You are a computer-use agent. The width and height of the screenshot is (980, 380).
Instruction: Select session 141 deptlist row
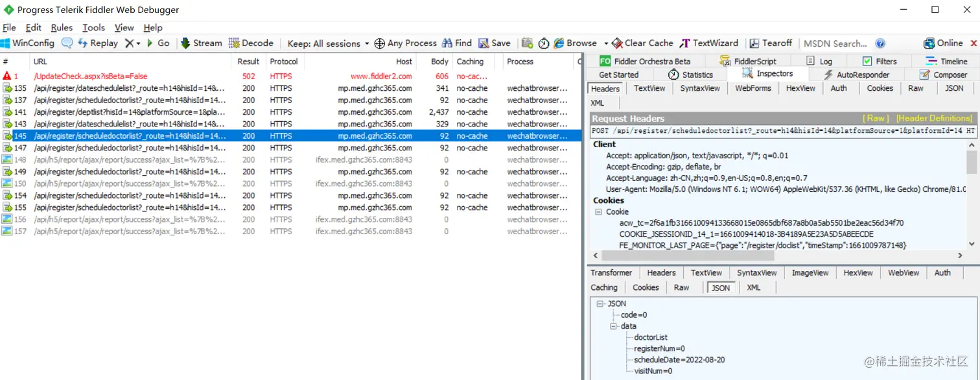pos(291,112)
